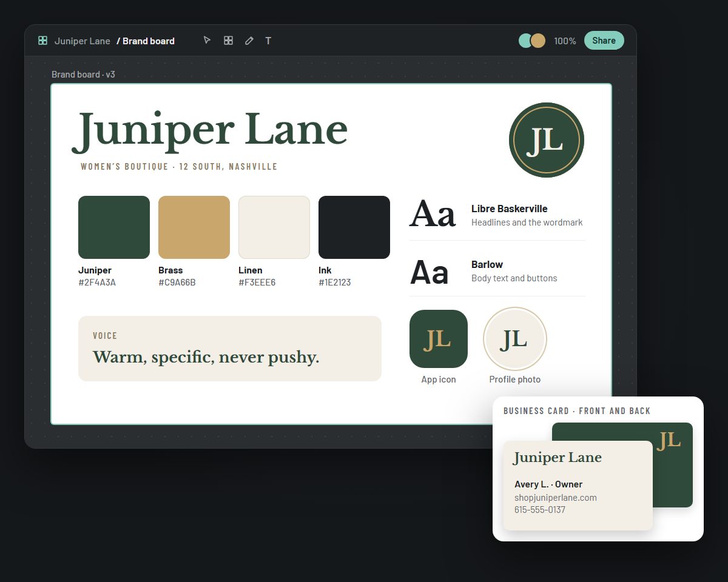
Task: Click the Libre Baskerville Aa specimen
Action: tap(433, 215)
